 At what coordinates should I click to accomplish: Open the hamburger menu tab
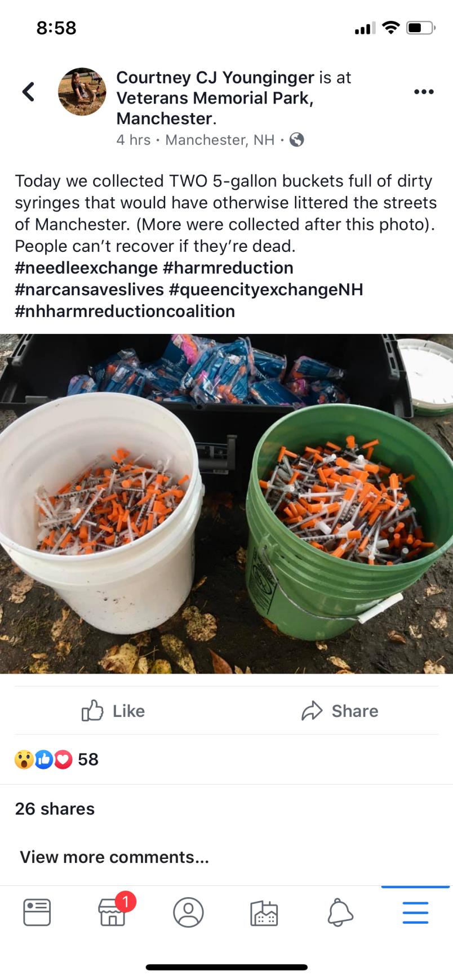tap(415, 912)
